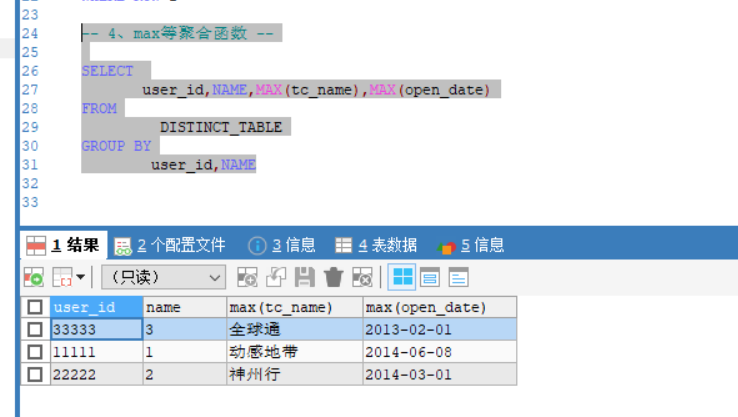This screenshot has width=738, height=417.
Task: Open the 5 信息 tab
Action: pyautogui.click(x=470, y=245)
